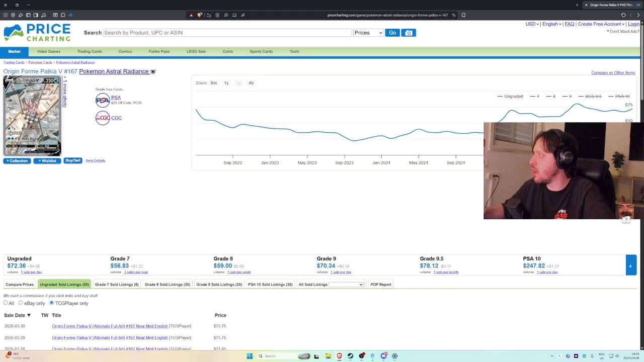
Task: Open the English language dropdown
Action: pyautogui.click(x=551, y=24)
